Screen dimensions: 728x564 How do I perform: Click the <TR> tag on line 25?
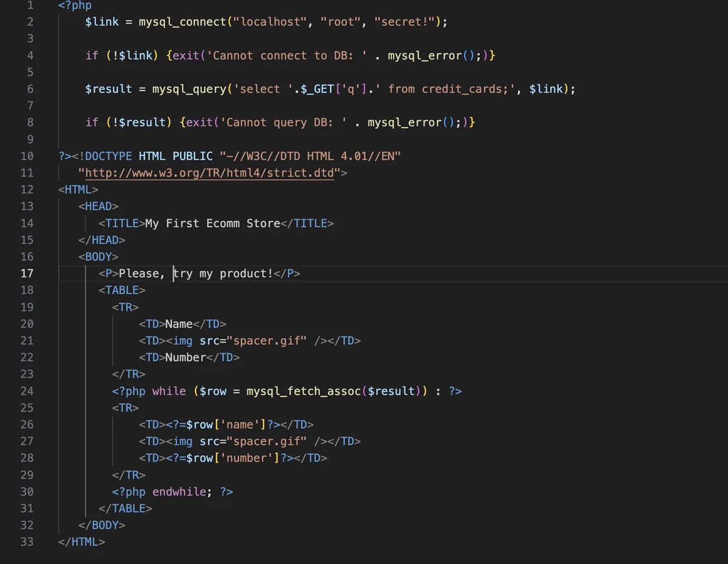[126, 408]
